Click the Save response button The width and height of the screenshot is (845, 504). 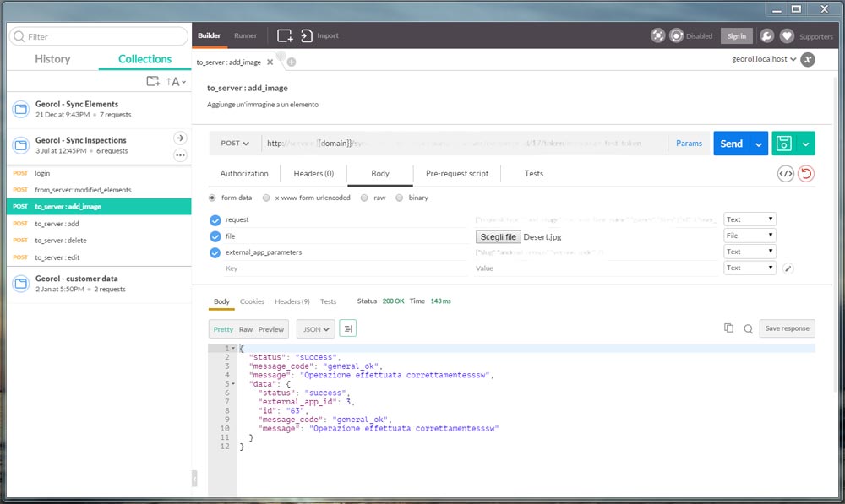(787, 328)
